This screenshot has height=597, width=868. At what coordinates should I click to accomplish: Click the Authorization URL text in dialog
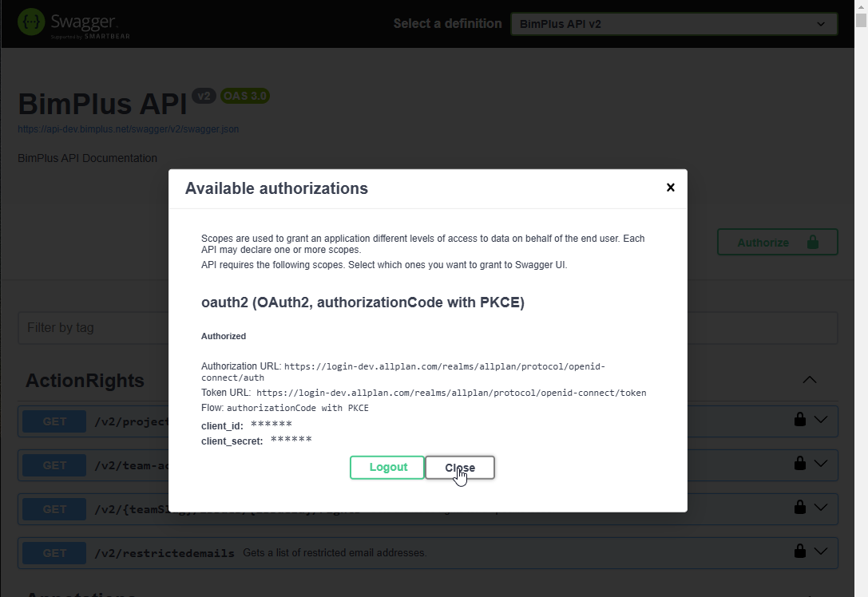403,372
